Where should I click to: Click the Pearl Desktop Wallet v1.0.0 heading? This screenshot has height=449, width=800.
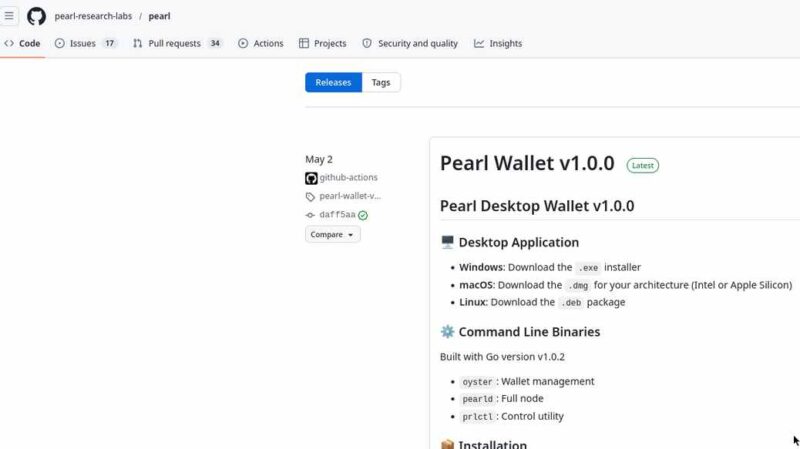coord(537,206)
